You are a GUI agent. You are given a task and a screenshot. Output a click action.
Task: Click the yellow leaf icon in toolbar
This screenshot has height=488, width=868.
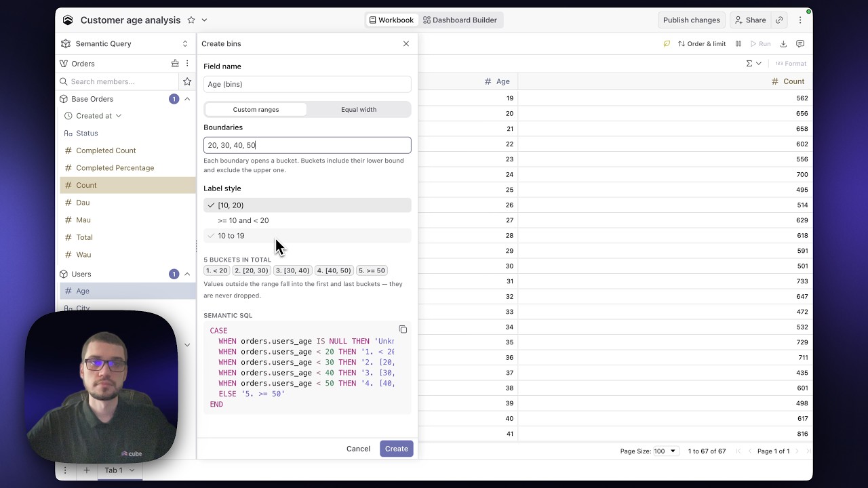tap(667, 44)
